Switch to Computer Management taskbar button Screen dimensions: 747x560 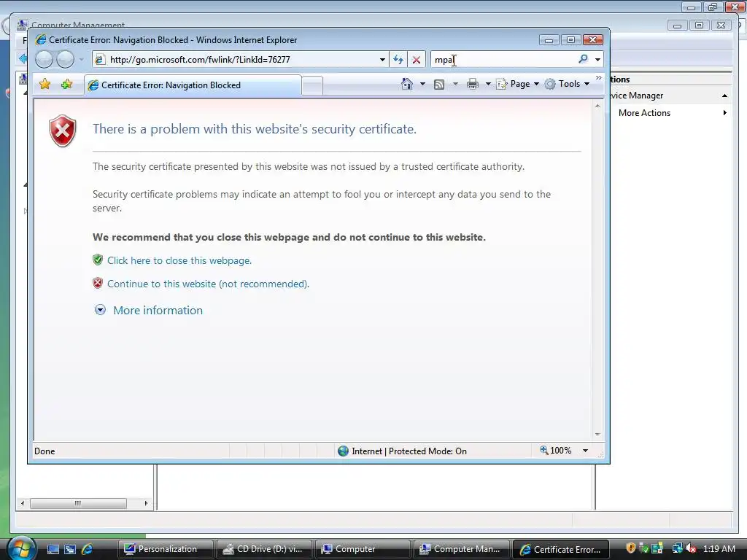(461, 549)
